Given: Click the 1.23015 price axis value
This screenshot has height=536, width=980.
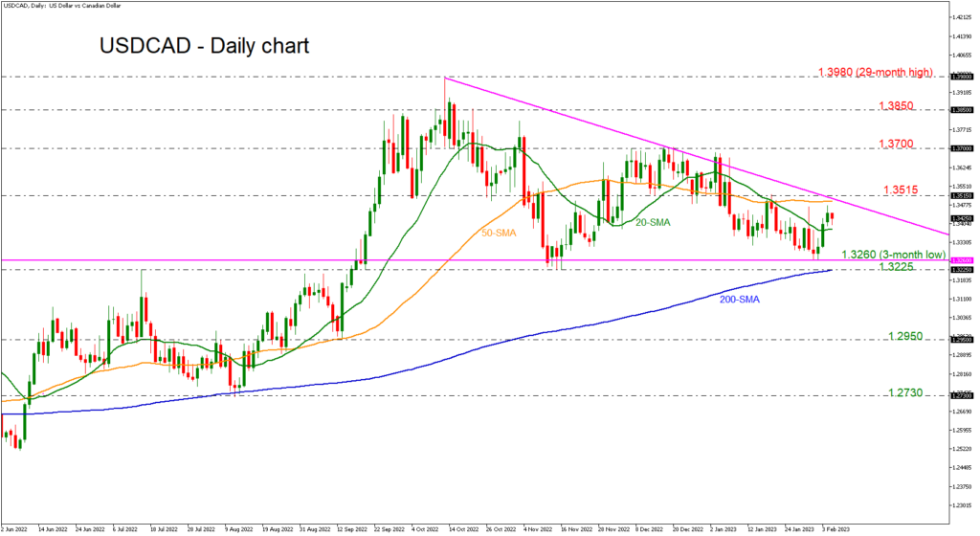Looking at the screenshot, I should [962, 504].
